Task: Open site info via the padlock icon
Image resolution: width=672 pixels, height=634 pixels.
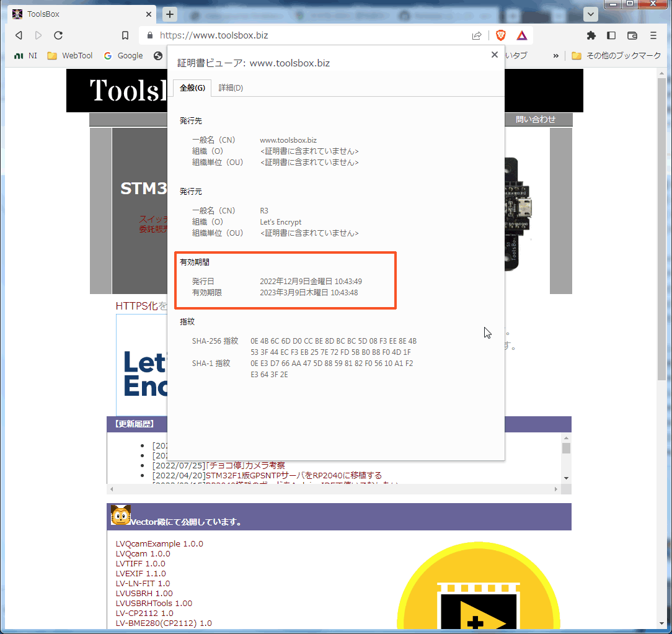Action: click(x=149, y=35)
